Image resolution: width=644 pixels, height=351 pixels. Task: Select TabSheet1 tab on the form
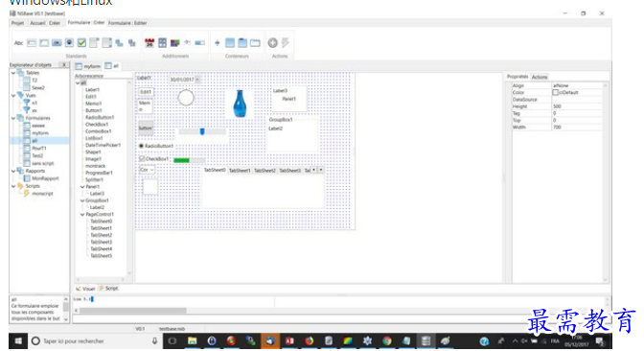tap(240, 171)
